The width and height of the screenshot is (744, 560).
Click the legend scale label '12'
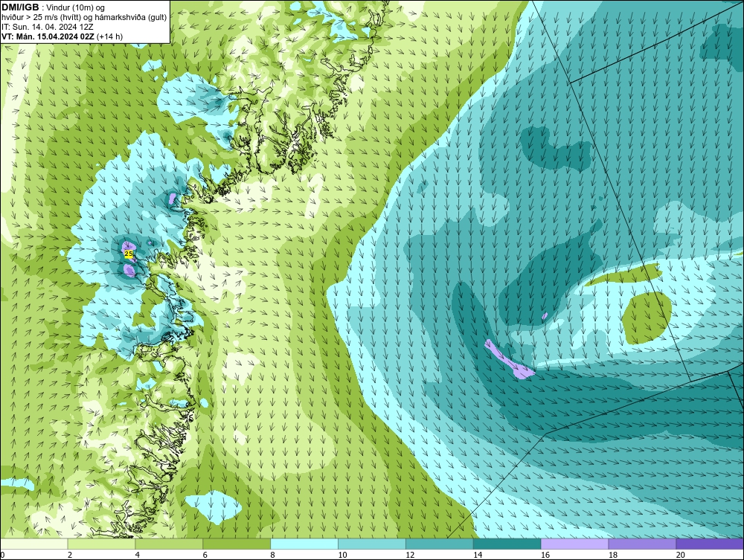pos(410,555)
